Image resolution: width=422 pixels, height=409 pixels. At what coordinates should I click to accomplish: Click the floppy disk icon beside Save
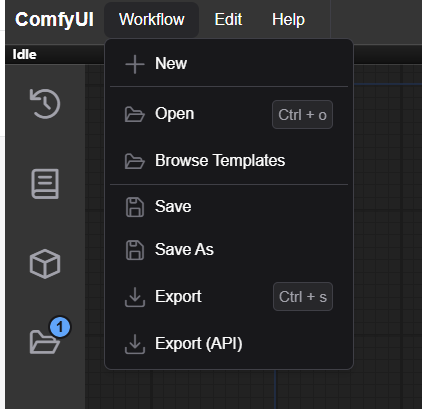135,207
